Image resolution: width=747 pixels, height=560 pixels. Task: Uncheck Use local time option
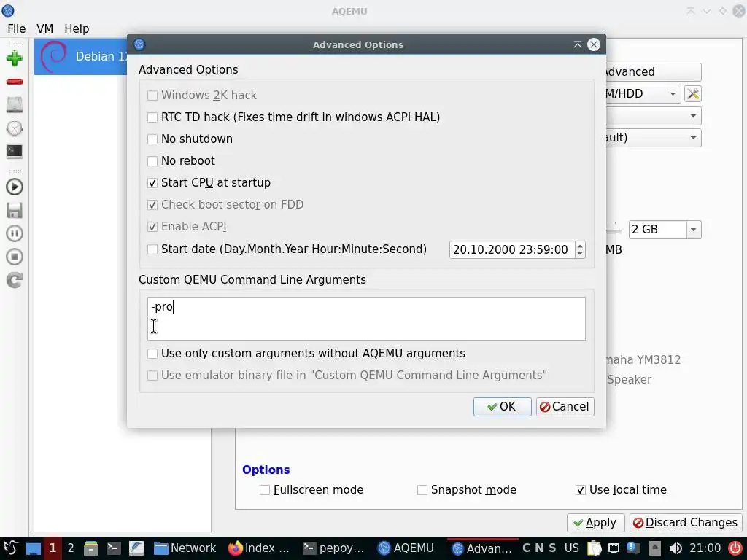tap(580, 489)
